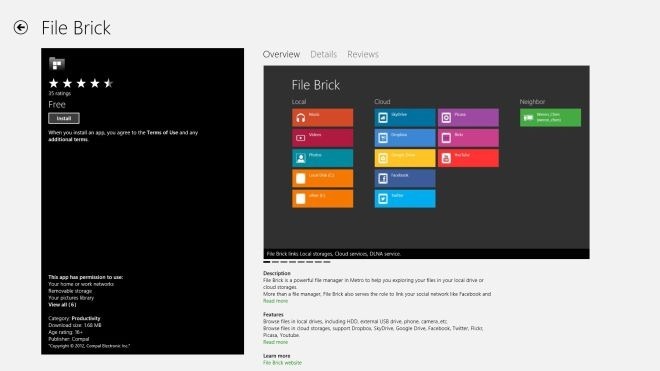The height and width of the screenshot is (371, 660).
Task: Click the purple Picasa tile
Action: [x=468, y=117]
